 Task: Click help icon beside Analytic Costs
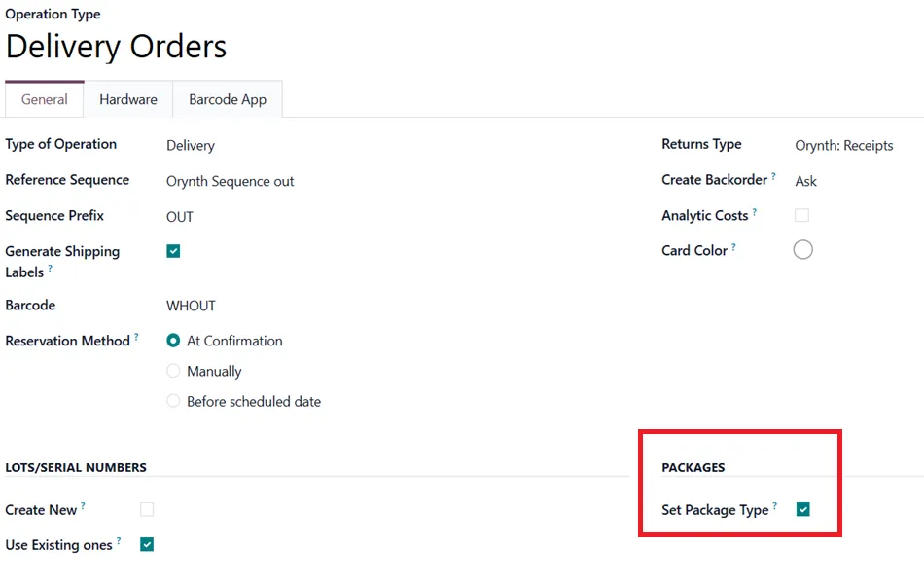click(x=755, y=211)
